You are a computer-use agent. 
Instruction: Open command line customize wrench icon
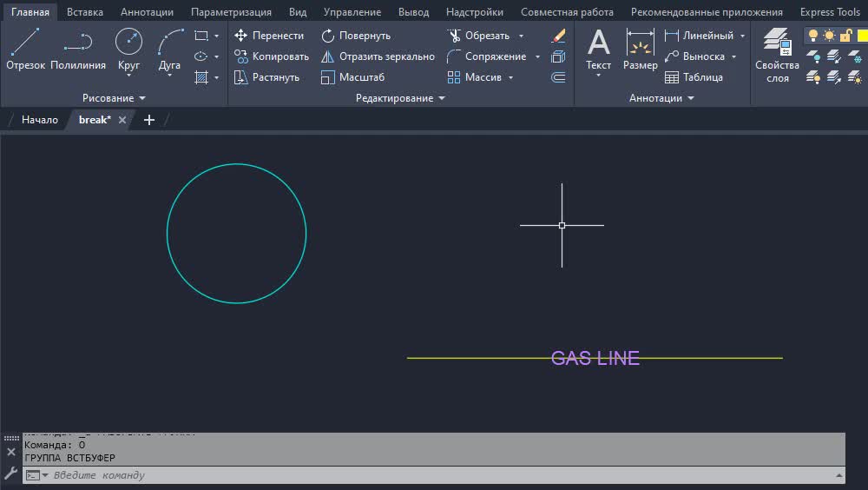10,473
